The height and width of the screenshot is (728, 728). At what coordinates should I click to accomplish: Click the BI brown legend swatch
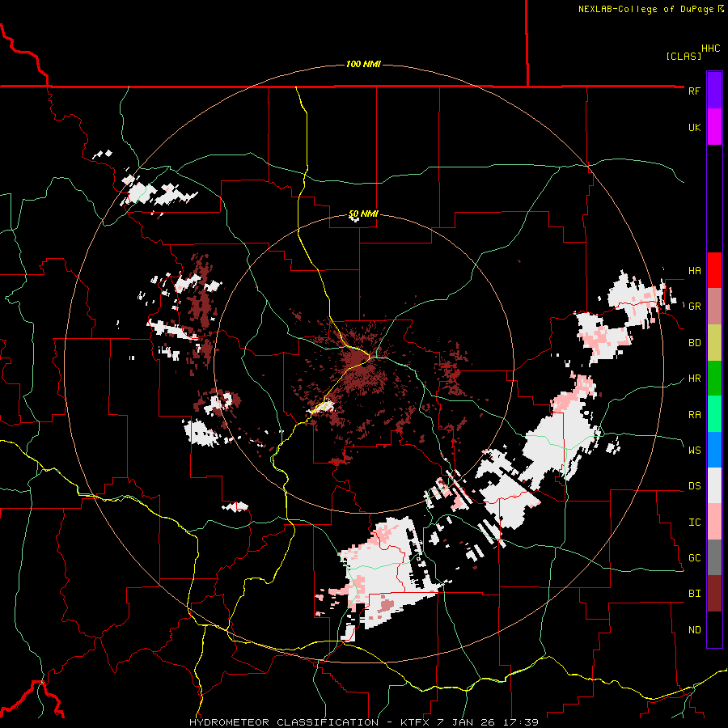pos(714,594)
